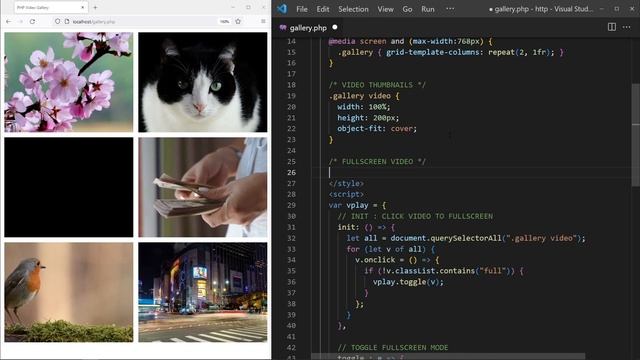Click 'v.onclick = () => {' line
Image resolution: width=640 pixels, height=360 pixels.
tap(397, 260)
